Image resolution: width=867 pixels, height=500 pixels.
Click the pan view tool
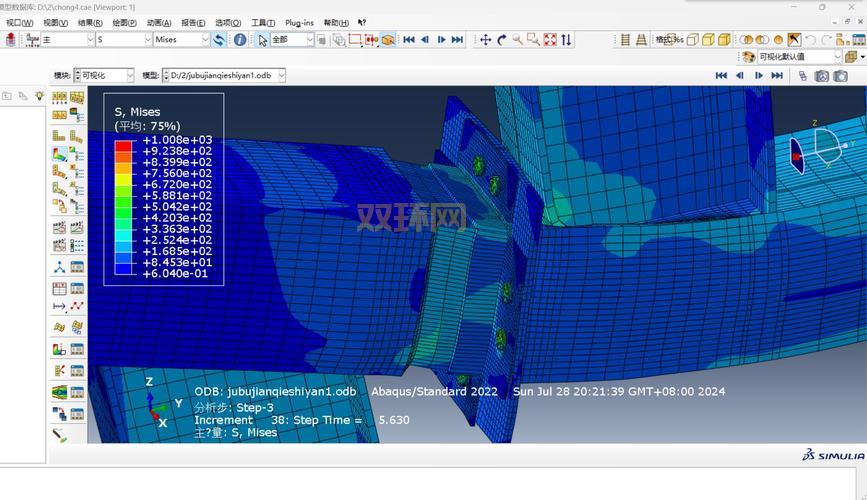tap(485, 40)
